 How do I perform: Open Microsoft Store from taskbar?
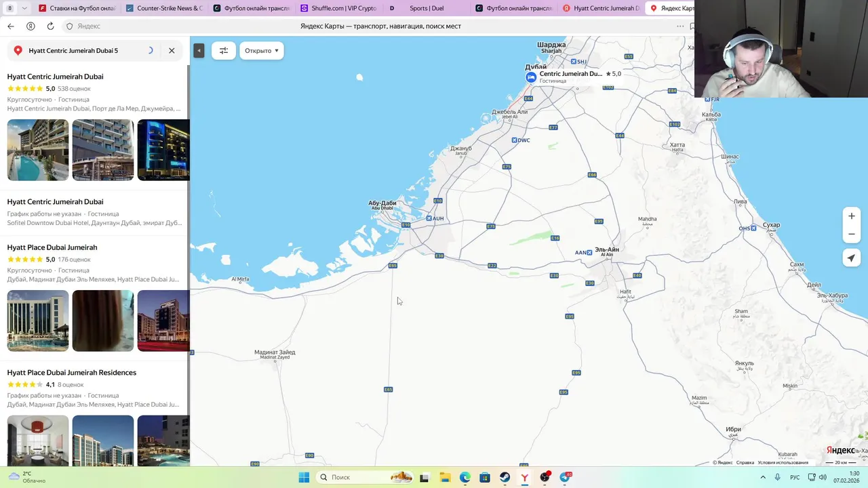(485, 477)
